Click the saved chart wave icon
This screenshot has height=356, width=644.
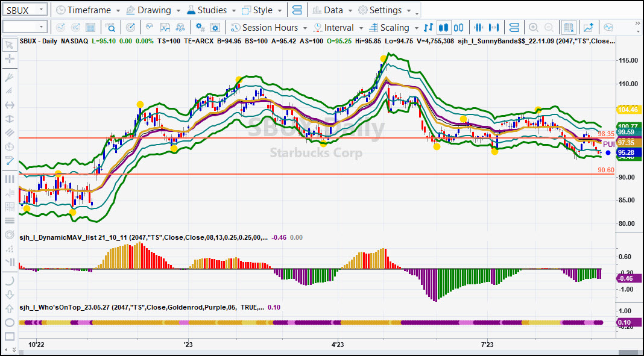[165, 28]
